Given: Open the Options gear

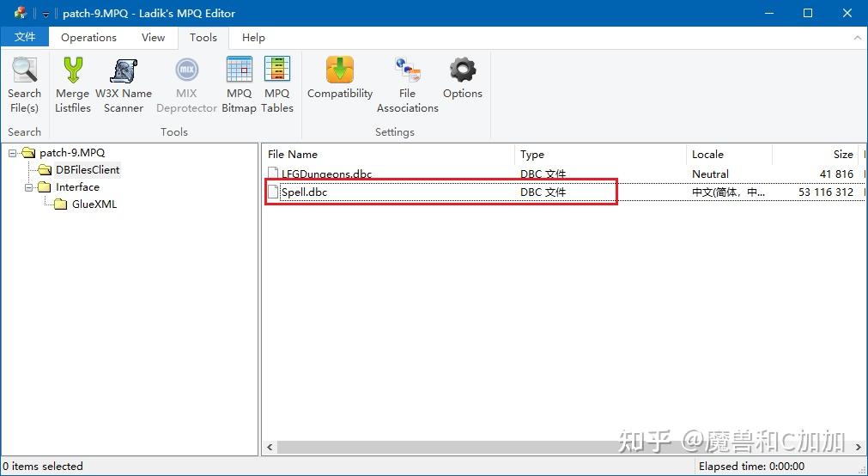Looking at the screenshot, I should [463, 78].
